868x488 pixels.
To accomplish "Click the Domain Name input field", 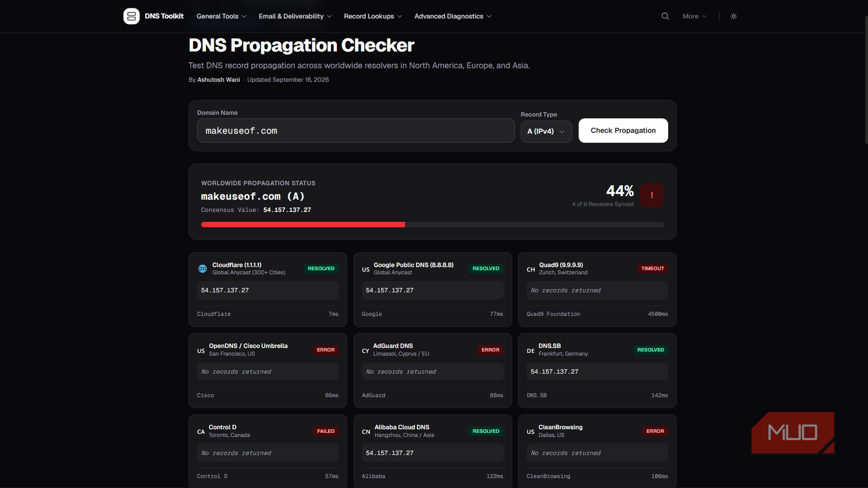I will tap(356, 130).
